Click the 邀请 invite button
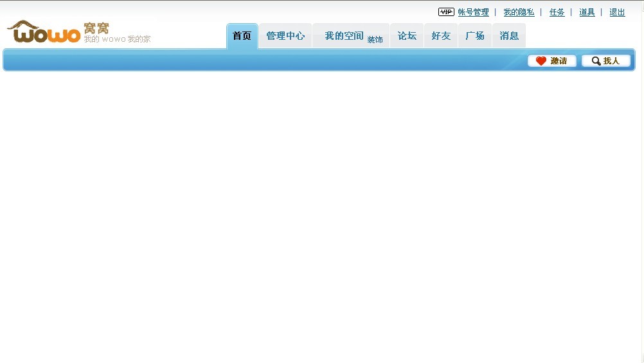644x363 pixels. coord(552,61)
